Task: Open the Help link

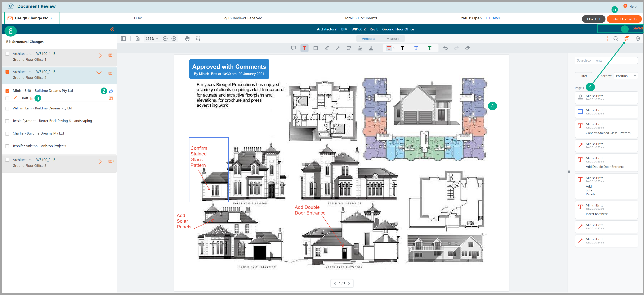Action: click(x=630, y=6)
